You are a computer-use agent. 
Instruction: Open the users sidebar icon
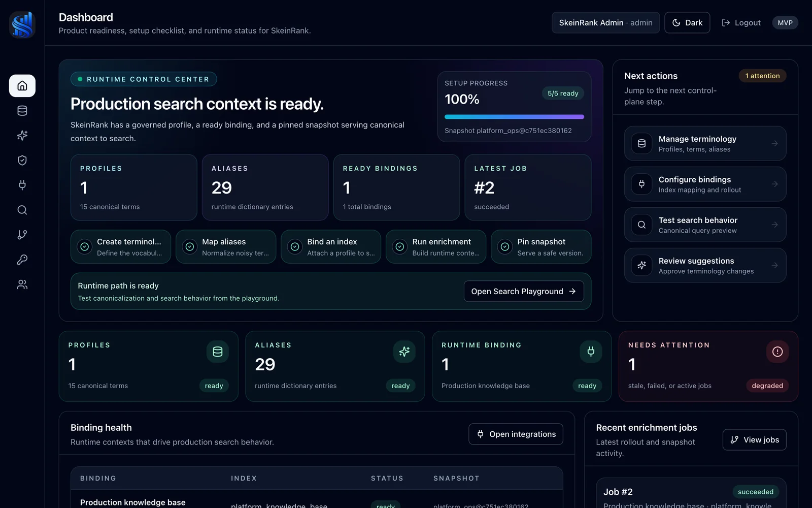point(22,284)
